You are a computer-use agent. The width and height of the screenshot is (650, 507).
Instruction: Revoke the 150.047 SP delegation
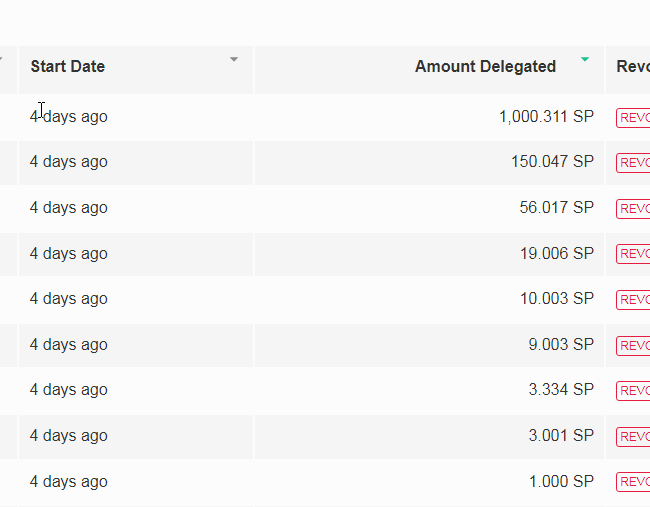click(x=634, y=163)
